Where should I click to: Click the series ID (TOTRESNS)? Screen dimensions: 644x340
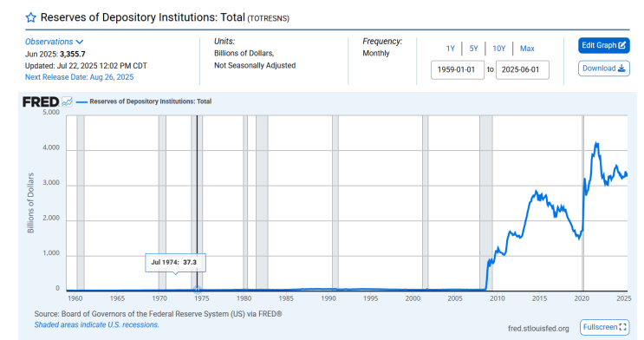(x=268, y=18)
